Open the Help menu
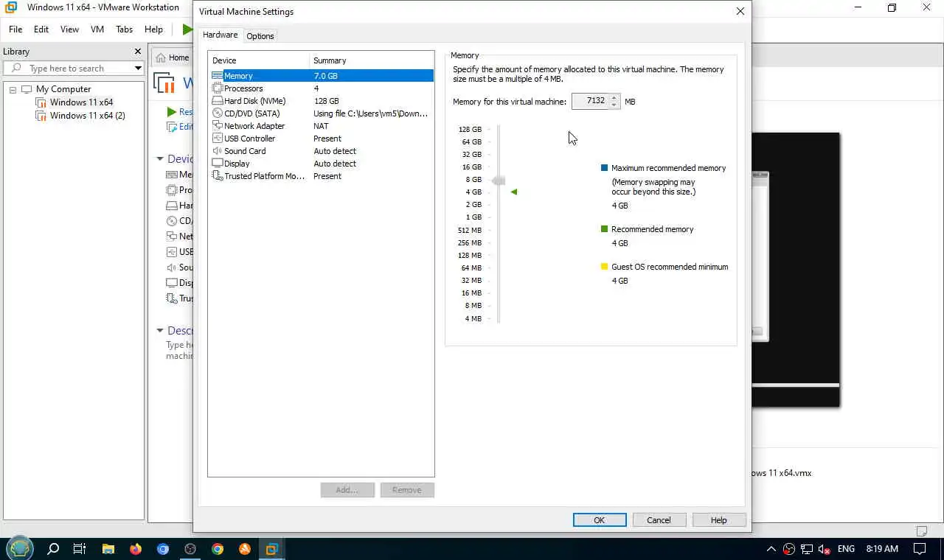This screenshot has width=944, height=560. (153, 29)
